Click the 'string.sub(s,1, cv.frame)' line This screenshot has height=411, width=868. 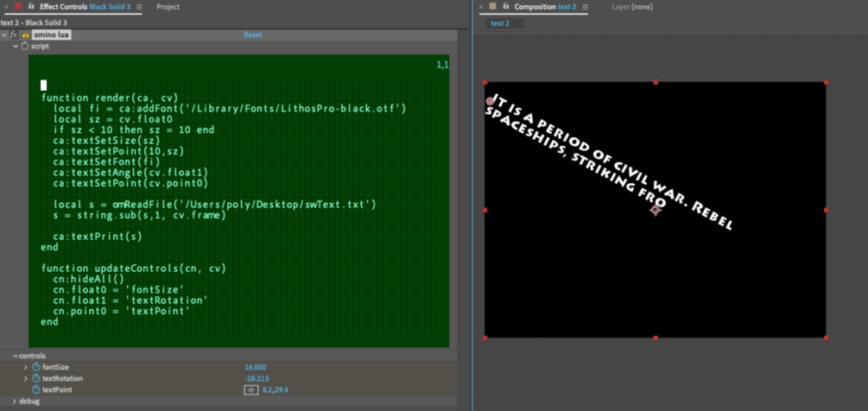(x=140, y=215)
